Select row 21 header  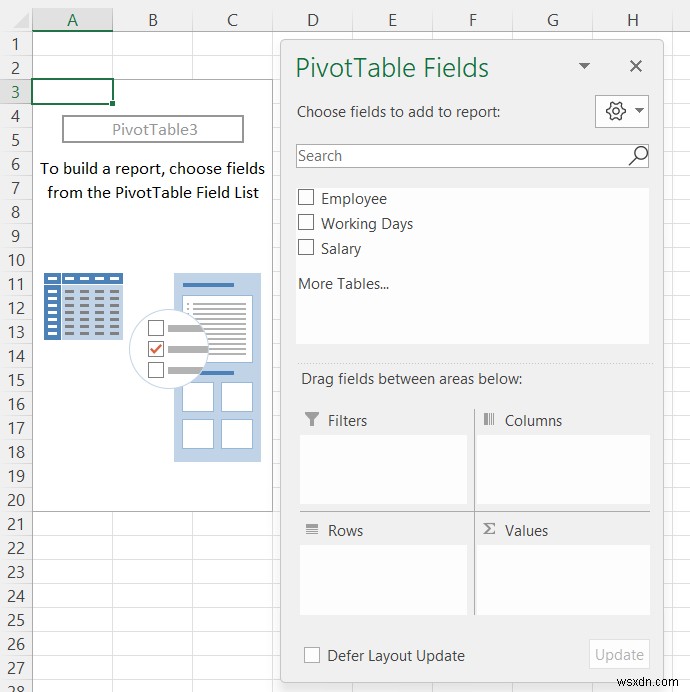[16, 523]
